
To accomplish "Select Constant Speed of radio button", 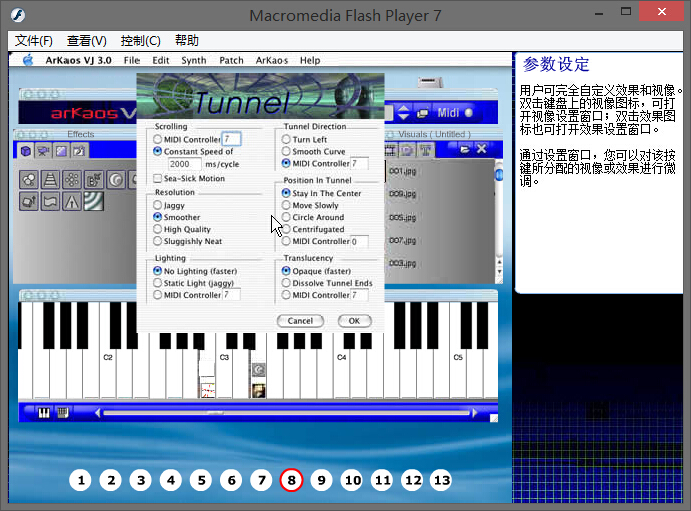I will 157,151.
